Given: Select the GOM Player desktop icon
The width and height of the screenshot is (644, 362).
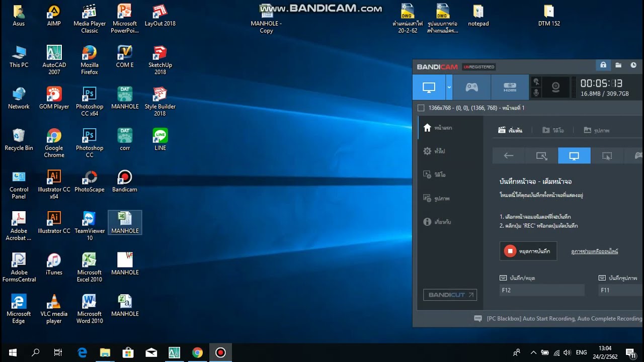Looking at the screenshot, I should 54,98.
